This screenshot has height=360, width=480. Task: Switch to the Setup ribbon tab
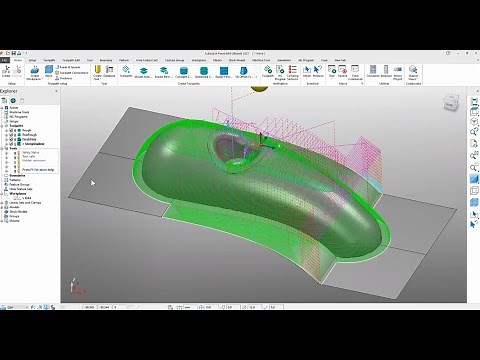pyautogui.click(x=32, y=60)
